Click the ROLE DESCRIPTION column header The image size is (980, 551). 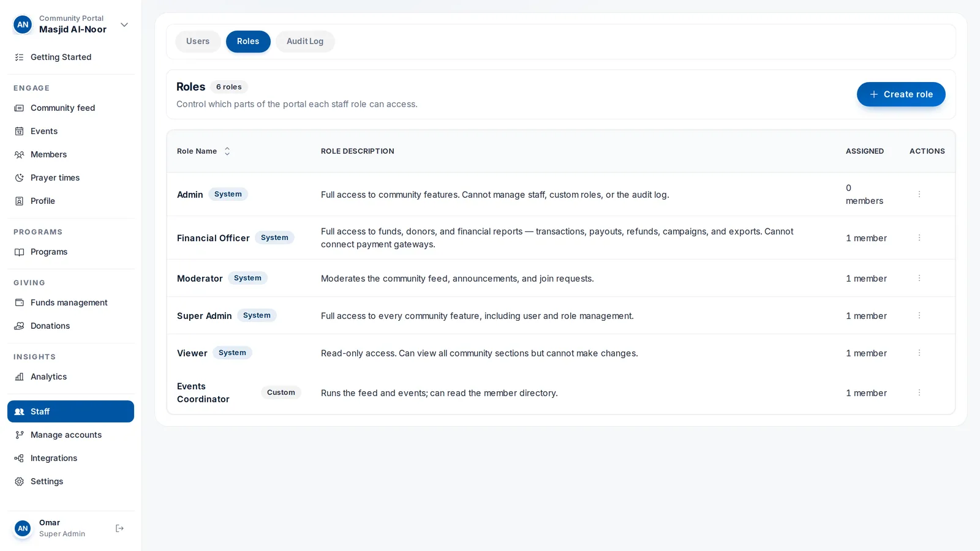click(358, 151)
